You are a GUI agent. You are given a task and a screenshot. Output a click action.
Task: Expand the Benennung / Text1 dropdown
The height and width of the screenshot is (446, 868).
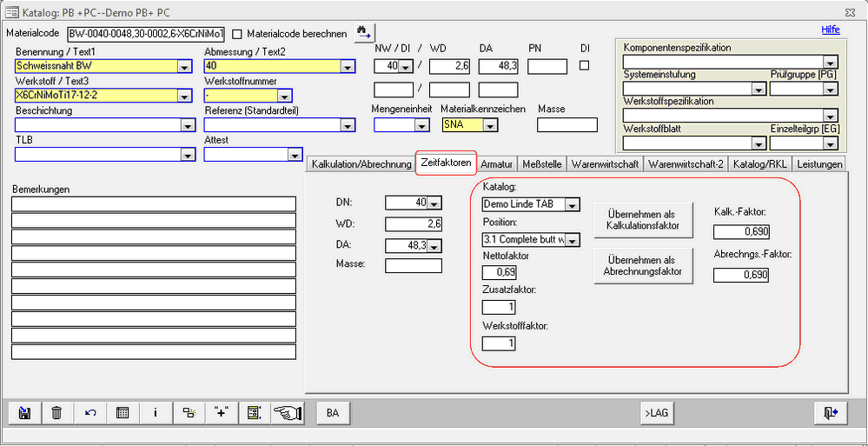pos(184,66)
